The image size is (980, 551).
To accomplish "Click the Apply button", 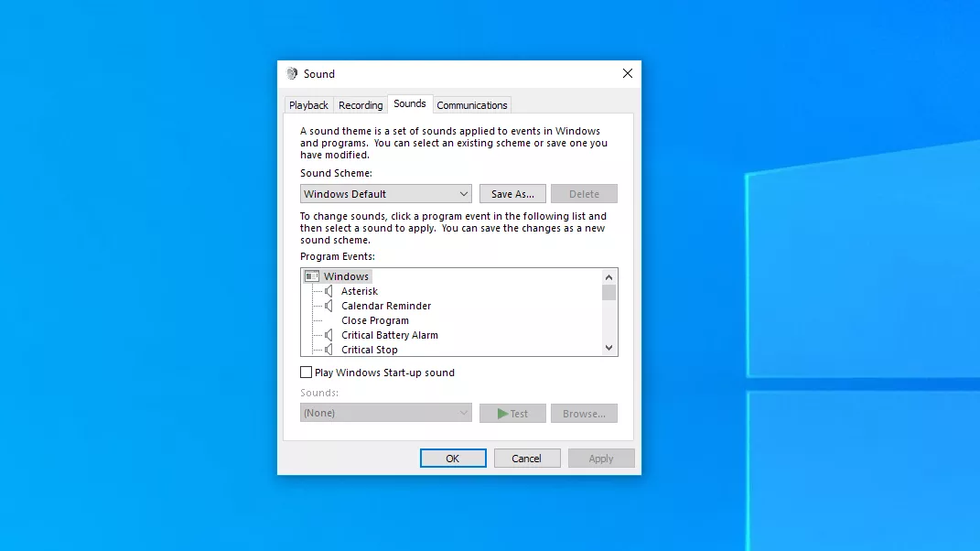I will (x=601, y=459).
